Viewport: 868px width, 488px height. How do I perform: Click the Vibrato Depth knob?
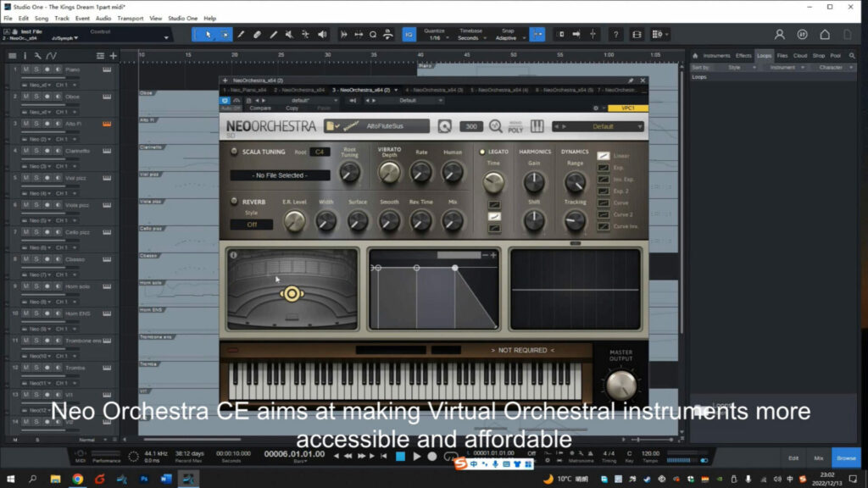click(389, 173)
